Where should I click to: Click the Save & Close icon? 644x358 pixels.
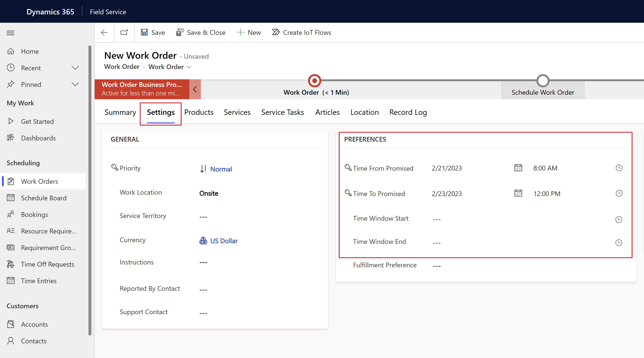coord(179,32)
